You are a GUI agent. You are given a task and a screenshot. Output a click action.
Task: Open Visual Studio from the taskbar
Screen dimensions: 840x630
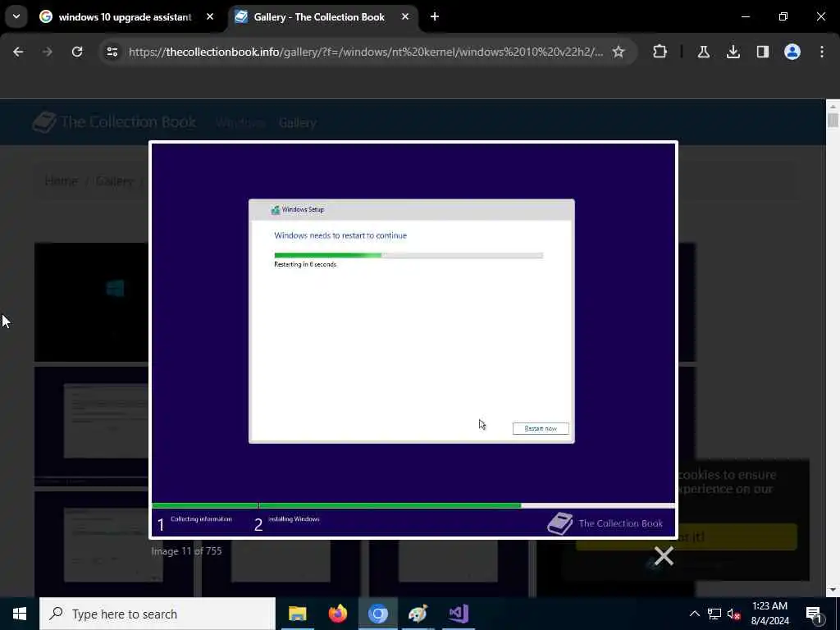459,614
